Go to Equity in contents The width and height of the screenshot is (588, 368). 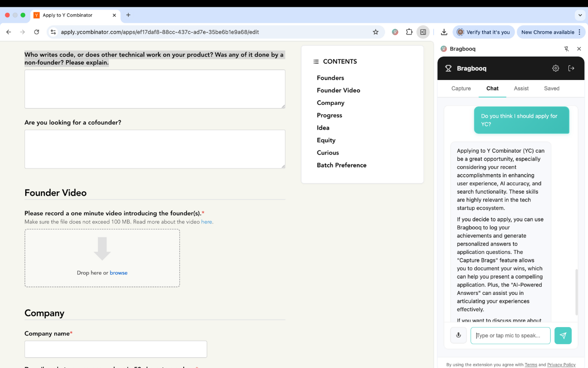coord(326,140)
